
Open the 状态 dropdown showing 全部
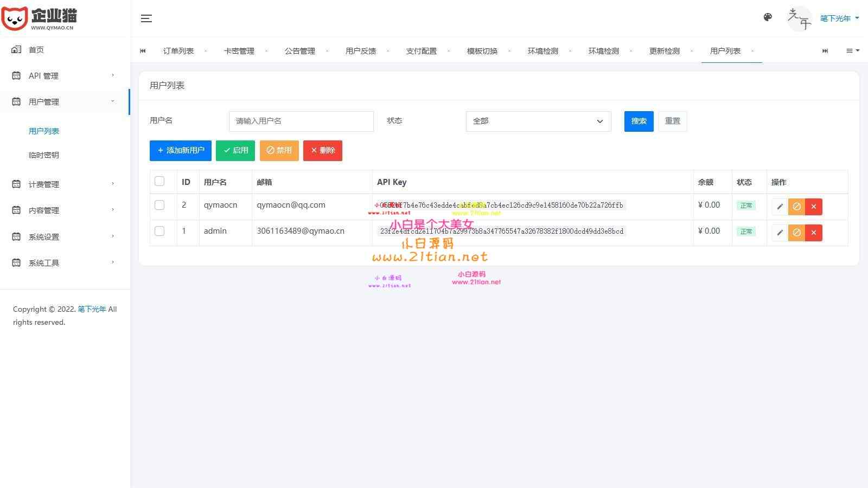pyautogui.click(x=538, y=121)
